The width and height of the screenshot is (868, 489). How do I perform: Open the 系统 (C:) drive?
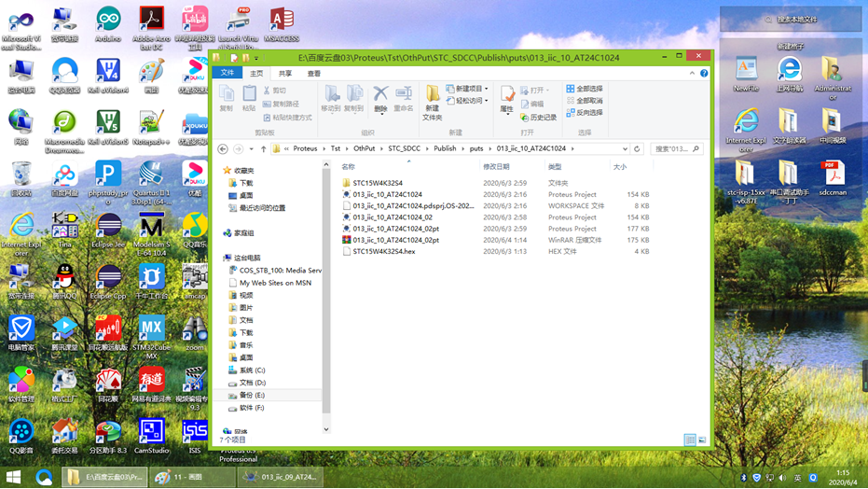[x=252, y=370]
